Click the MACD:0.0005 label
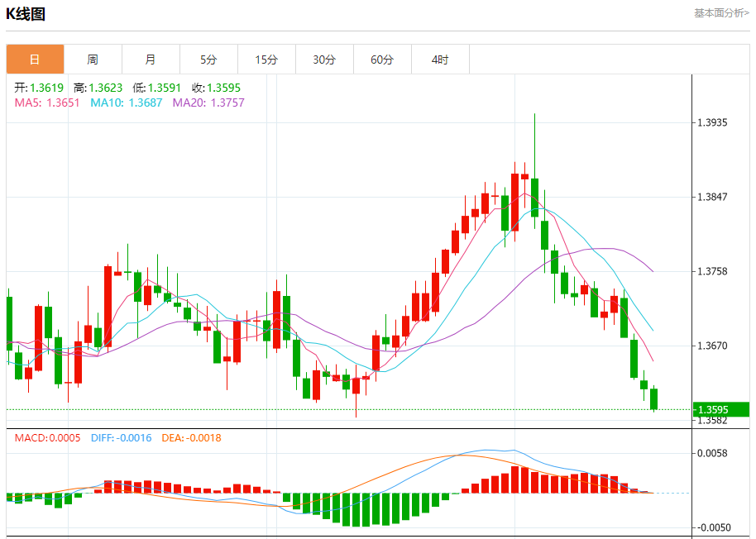 pyautogui.click(x=47, y=438)
